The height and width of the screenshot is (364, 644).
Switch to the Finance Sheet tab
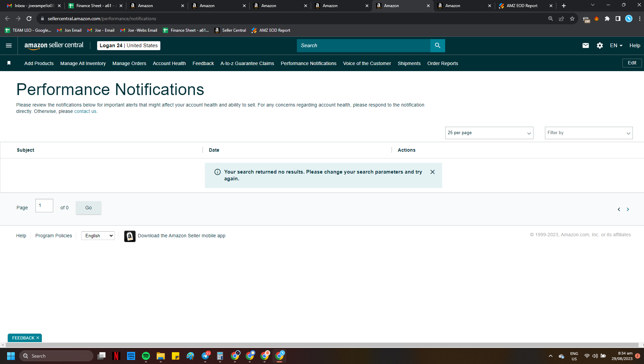(95, 6)
